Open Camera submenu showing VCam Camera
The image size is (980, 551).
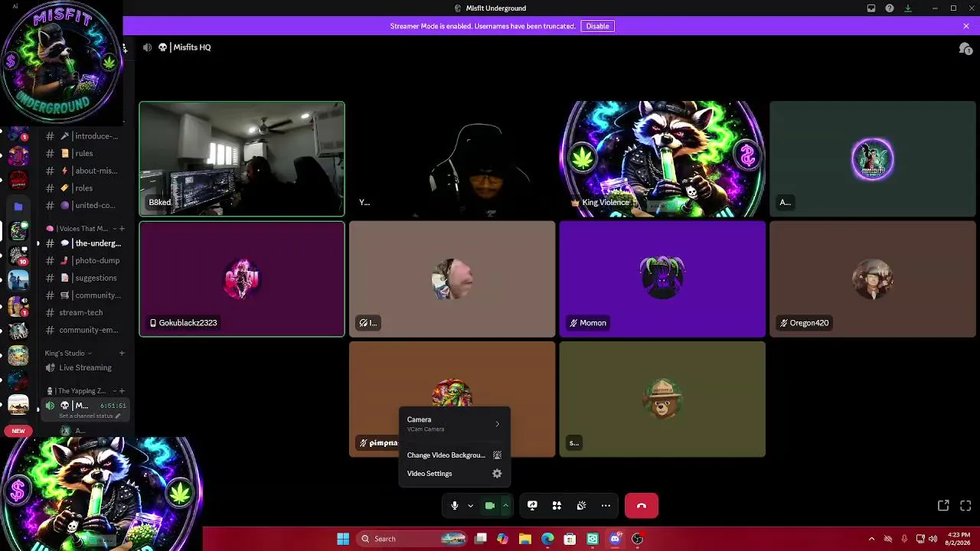pos(454,424)
